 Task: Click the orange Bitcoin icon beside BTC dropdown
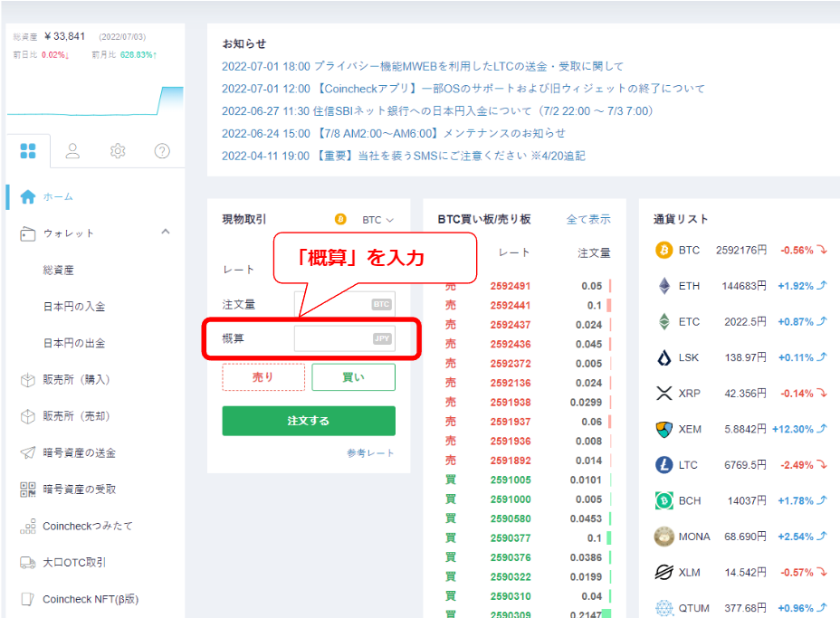(340, 219)
